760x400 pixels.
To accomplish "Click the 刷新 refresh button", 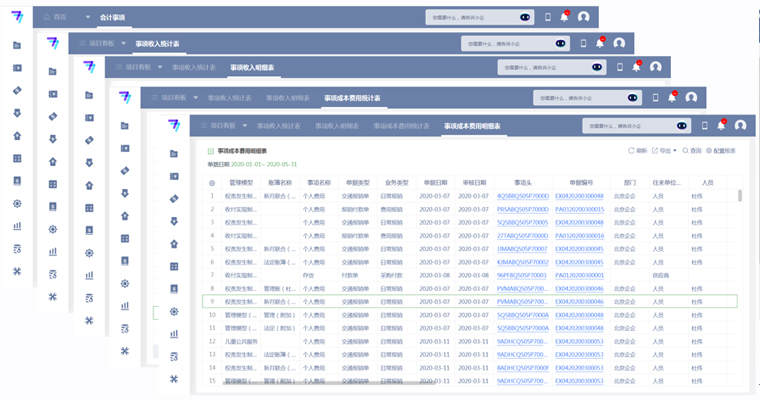I will pyautogui.click(x=638, y=151).
